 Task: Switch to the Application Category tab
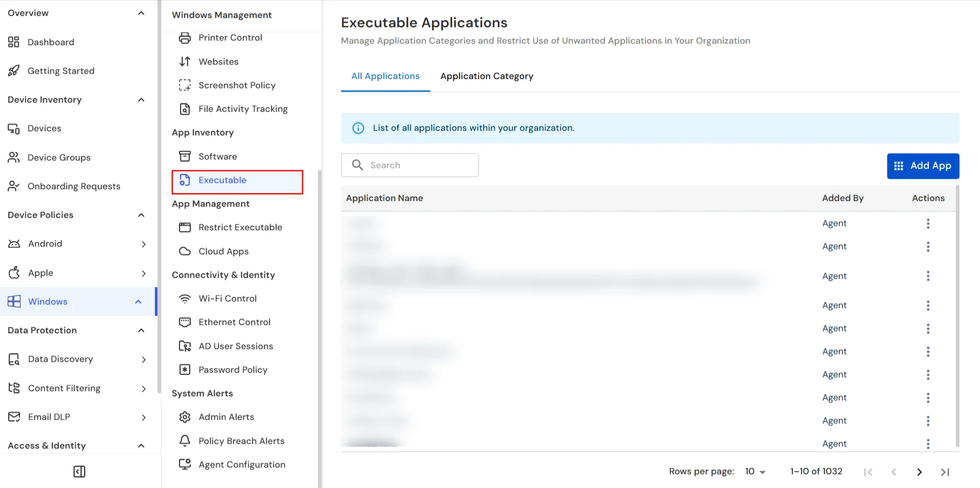pyautogui.click(x=486, y=76)
